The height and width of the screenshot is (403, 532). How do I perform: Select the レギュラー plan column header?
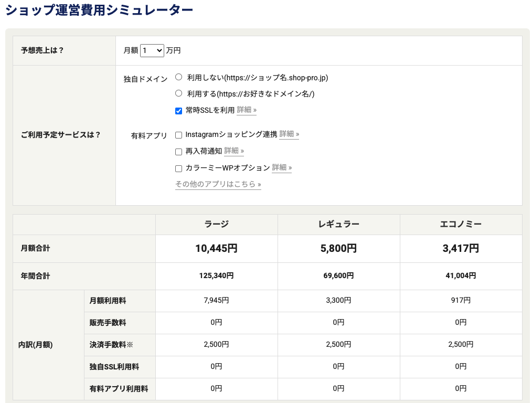pos(338,224)
